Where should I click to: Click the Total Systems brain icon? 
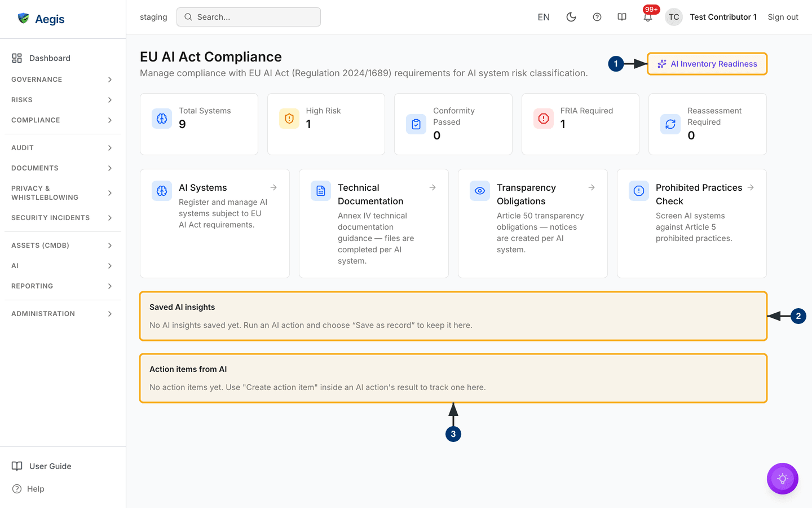(x=162, y=119)
